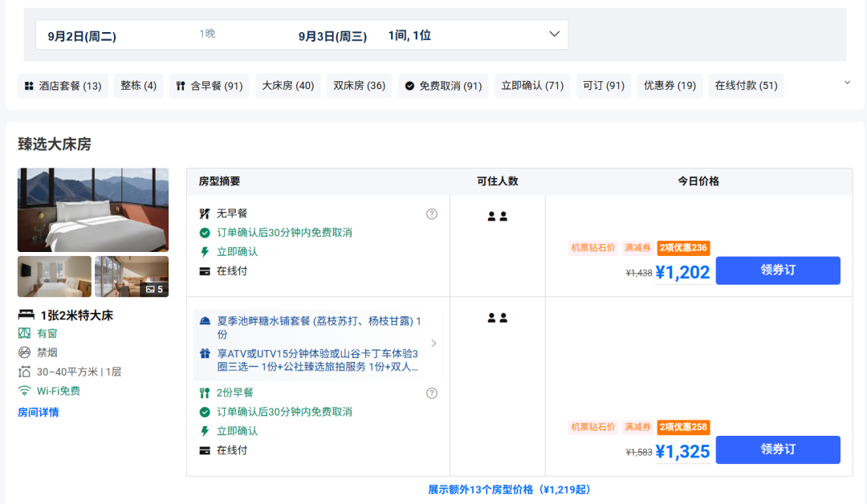Click green checkmark icon in first rate's cancellation
Image resolution: width=867 pixels, height=504 pixels.
[x=205, y=233]
